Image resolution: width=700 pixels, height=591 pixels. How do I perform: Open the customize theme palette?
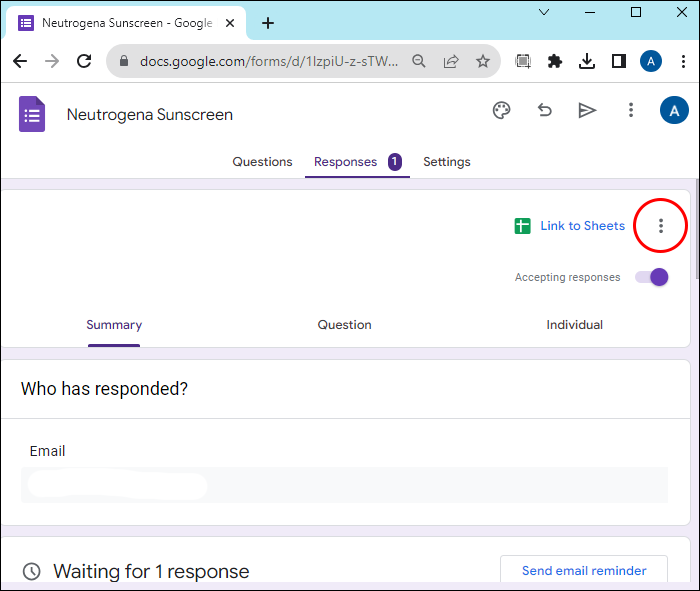(501, 110)
